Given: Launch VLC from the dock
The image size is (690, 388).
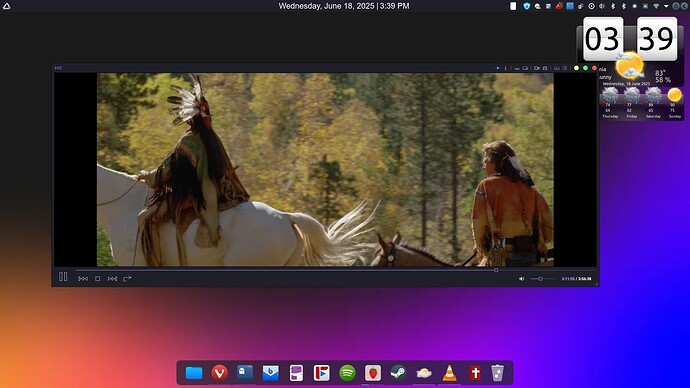Looking at the screenshot, I should pos(449,373).
